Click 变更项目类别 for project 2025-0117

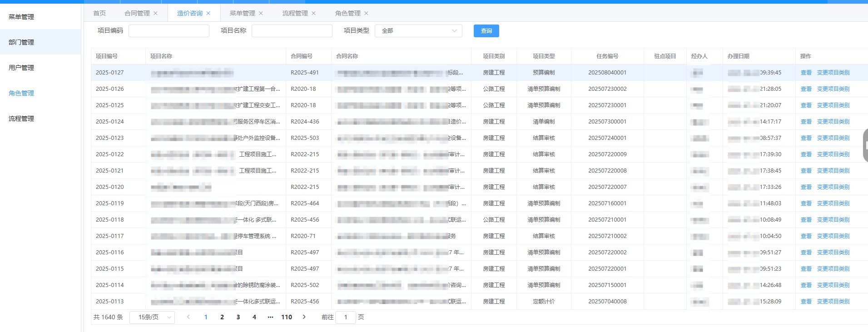click(x=833, y=236)
